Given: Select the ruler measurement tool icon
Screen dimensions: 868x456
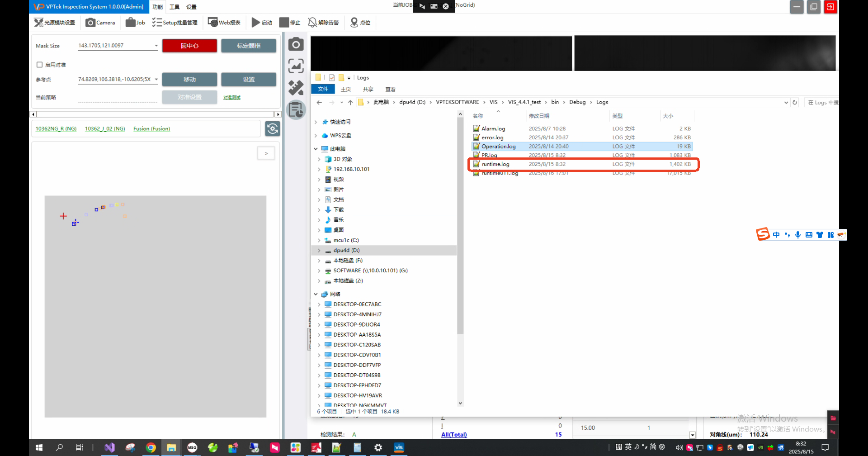Looking at the screenshot, I should [296, 88].
